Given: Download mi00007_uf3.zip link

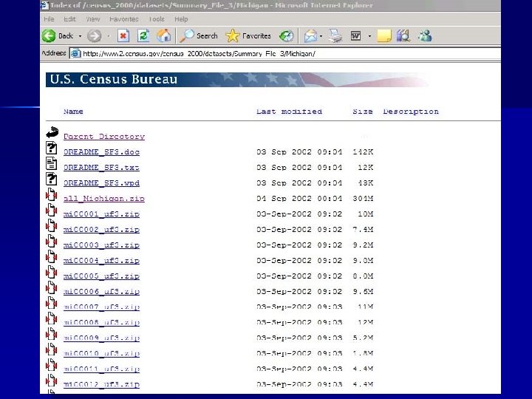Looking at the screenshot, I should (101, 307).
